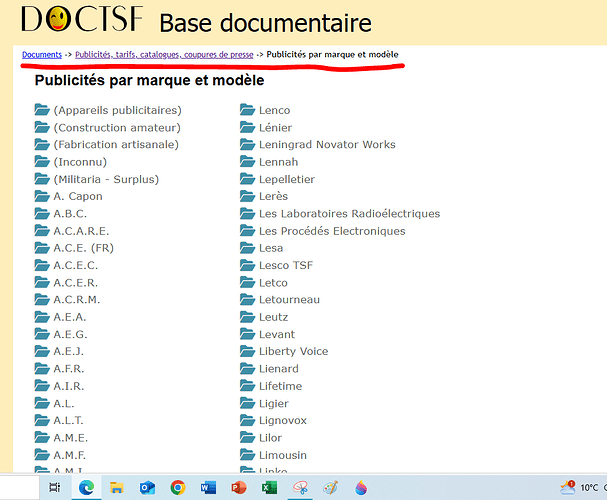Select the Letco brand link
The width and height of the screenshot is (607, 500).
click(273, 283)
